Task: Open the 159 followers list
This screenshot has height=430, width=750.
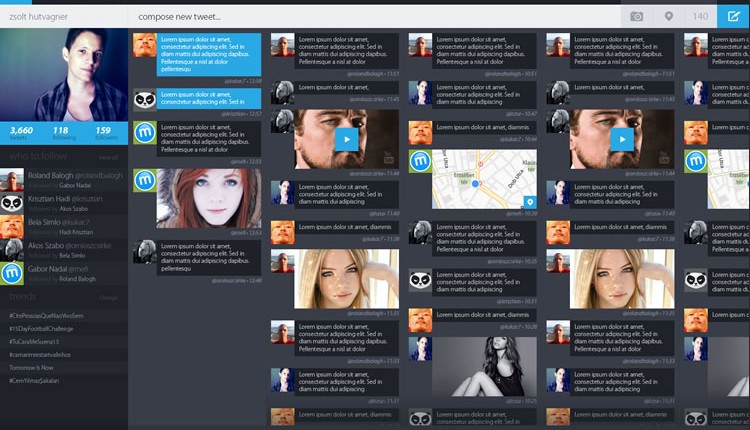Action: click(103, 134)
